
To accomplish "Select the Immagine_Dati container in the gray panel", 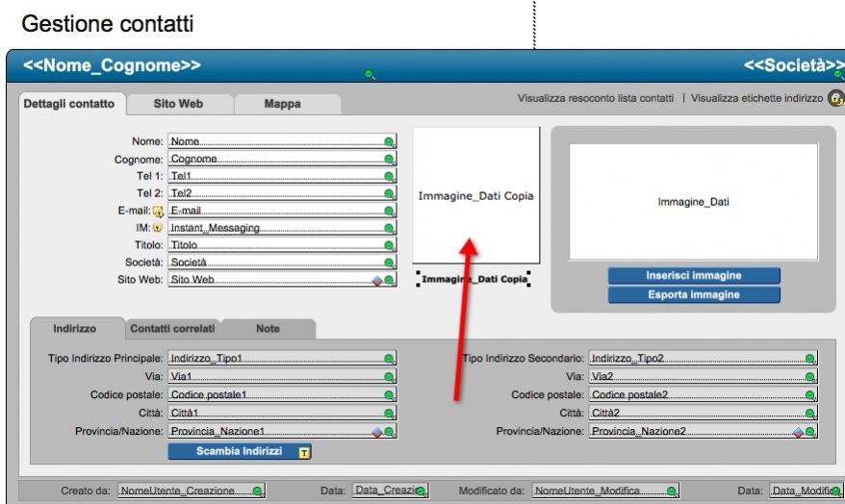I will coord(693,202).
